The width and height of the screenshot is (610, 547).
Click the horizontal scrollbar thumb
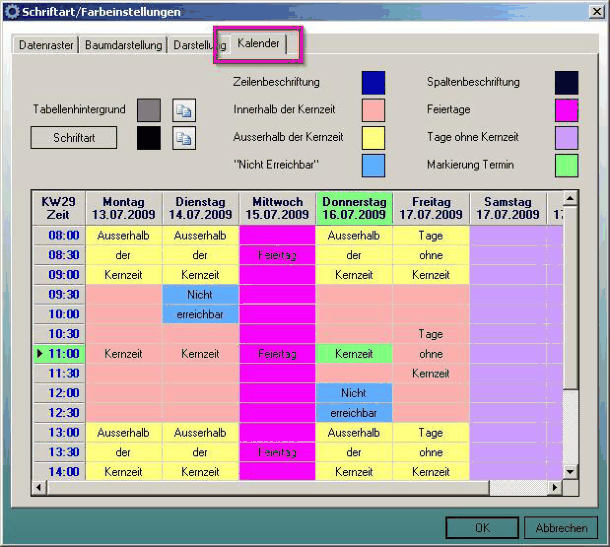[268, 487]
